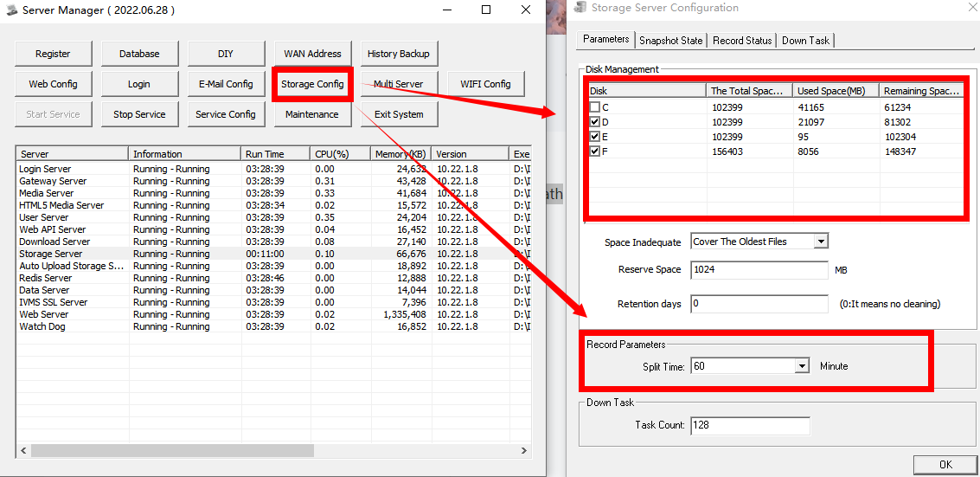Click the History Backup button
Viewport: 980px width, 477px height.
tap(398, 54)
